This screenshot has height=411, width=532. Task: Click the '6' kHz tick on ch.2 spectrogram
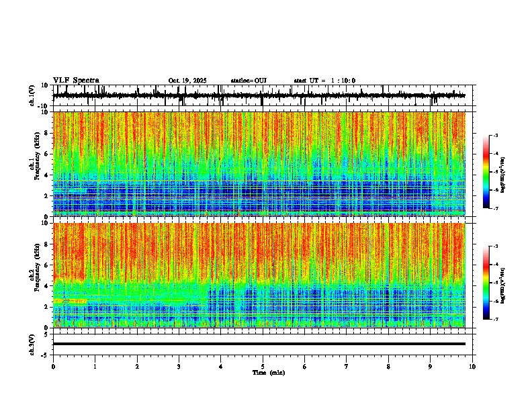tap(47, 265)
